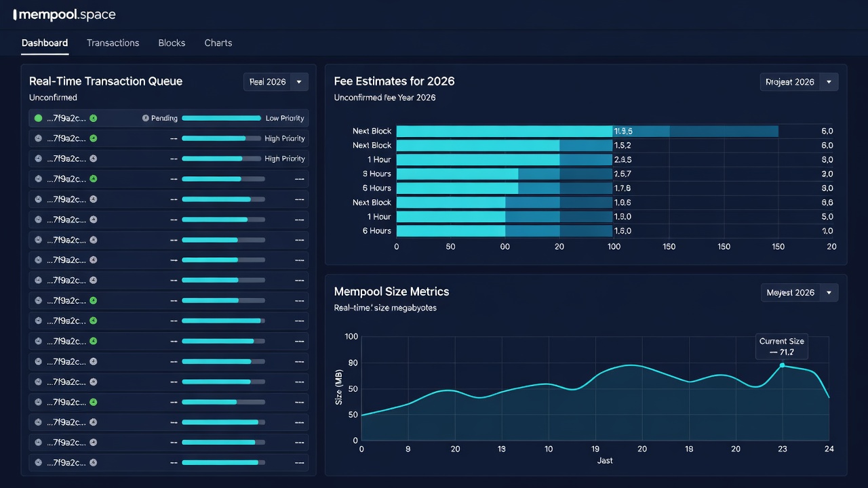Select the Dashboard tab

click(x=45, y=43)
